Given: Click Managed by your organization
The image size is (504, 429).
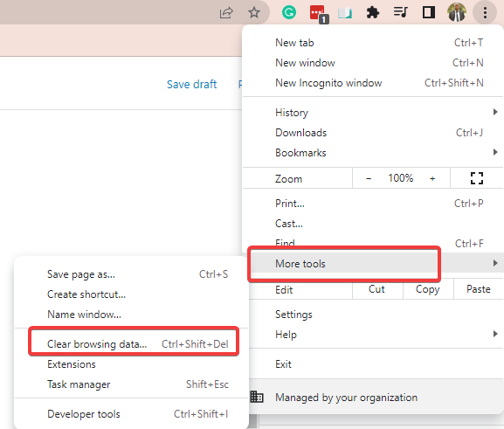Looking at the screenshot, I should pyautogui.click(x=373, y=398).
